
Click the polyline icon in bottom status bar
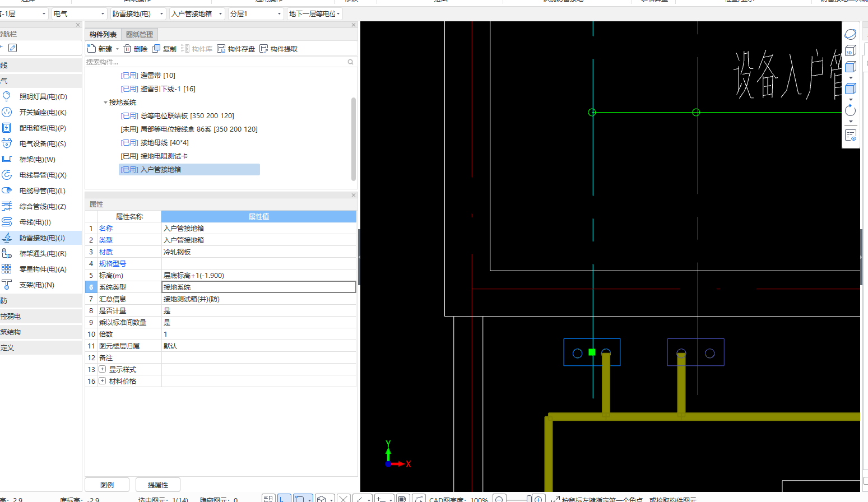419,499
